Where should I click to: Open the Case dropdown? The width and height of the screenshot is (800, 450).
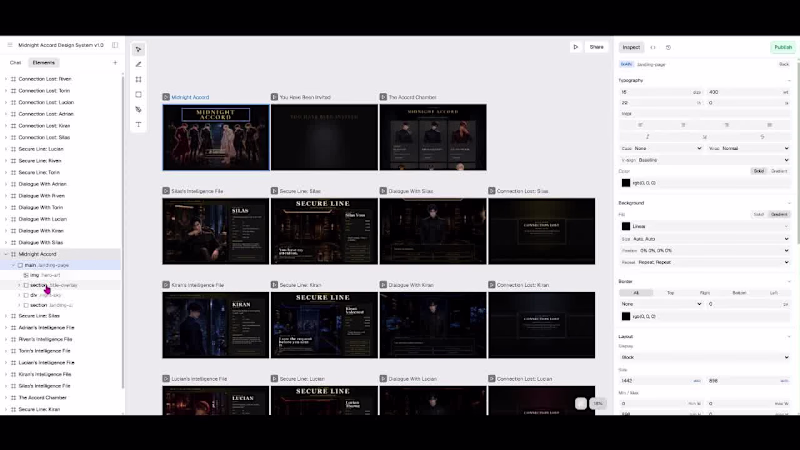(662, 148)
